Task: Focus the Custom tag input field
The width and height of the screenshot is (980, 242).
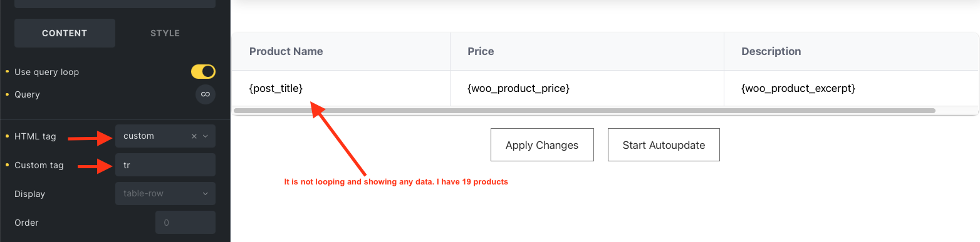Action: (165, 165)
